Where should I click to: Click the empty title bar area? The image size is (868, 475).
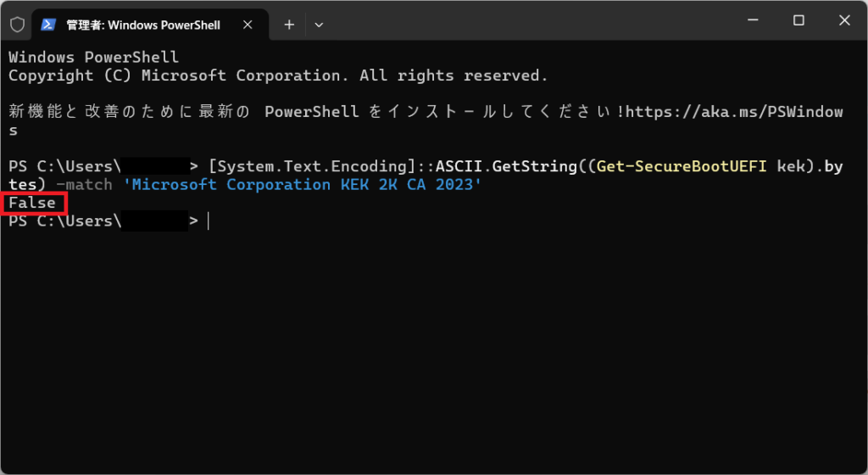click(526, 22)
